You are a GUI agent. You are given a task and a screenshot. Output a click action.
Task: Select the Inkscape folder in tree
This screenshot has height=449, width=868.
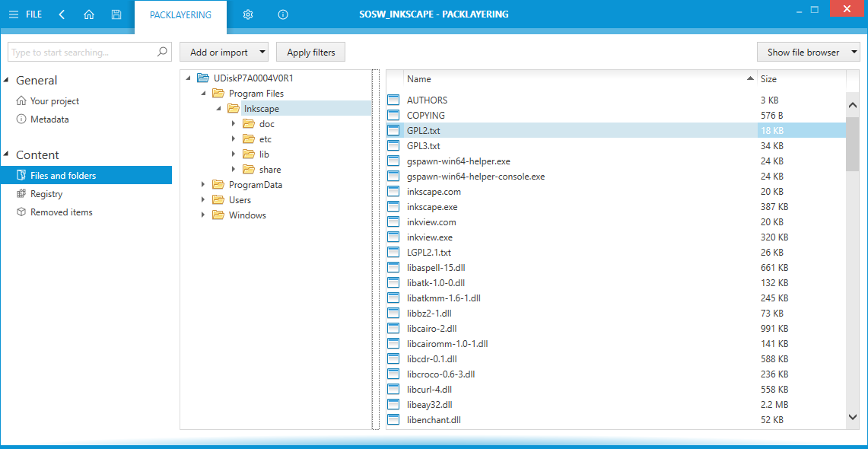click(261, 109)
